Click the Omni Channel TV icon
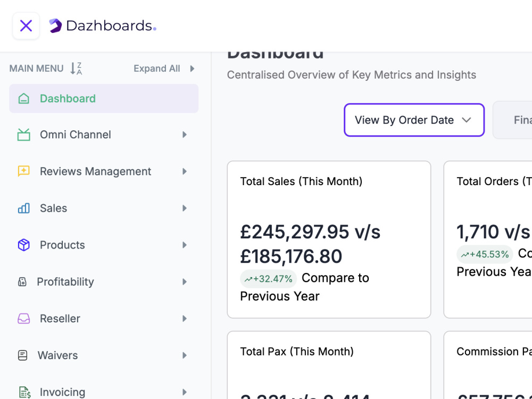Image resolution: width=532 pixels, height=399 pixels. pyautogui.click(x=24, y=135)
